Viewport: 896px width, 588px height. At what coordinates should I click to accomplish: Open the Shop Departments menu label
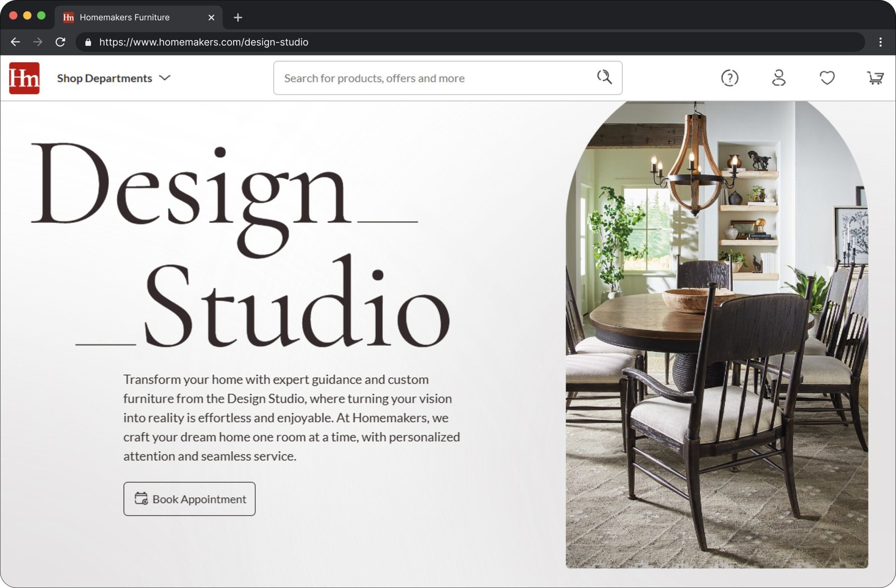(x=105, y=78)
